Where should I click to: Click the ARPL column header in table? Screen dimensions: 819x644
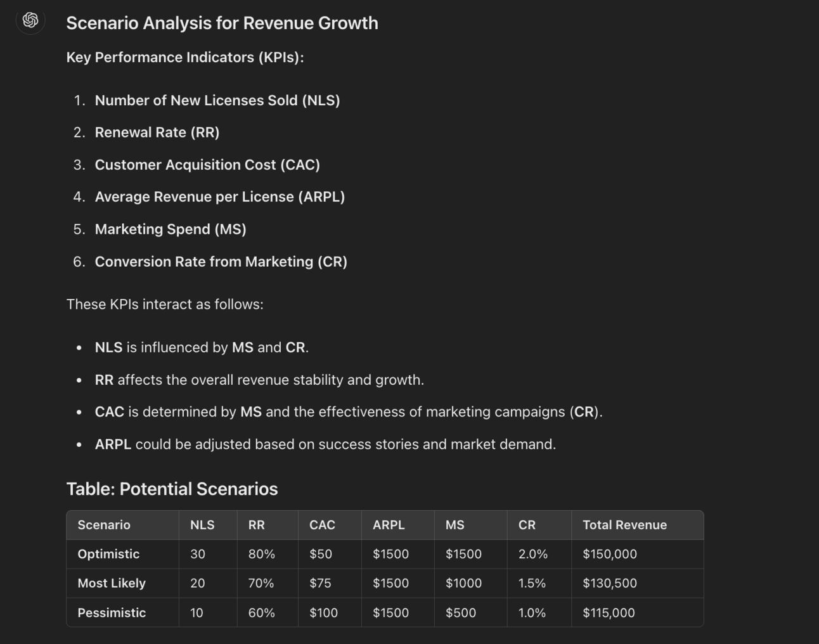pyautogui.click(x=389, y=525)
